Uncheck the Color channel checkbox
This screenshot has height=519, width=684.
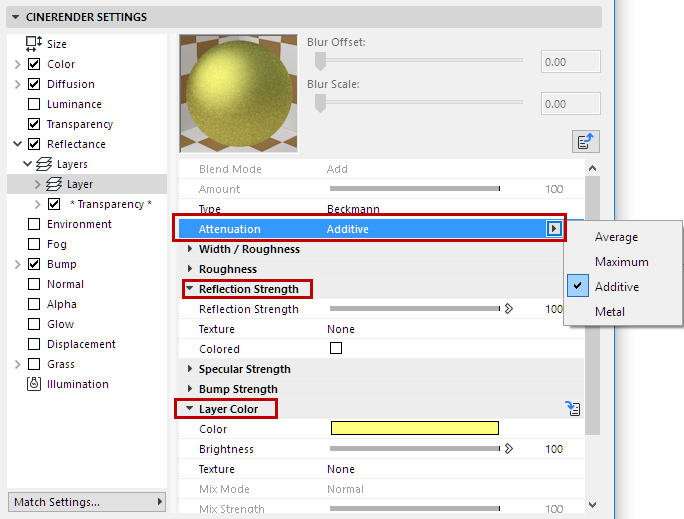(x=34, y=64)
